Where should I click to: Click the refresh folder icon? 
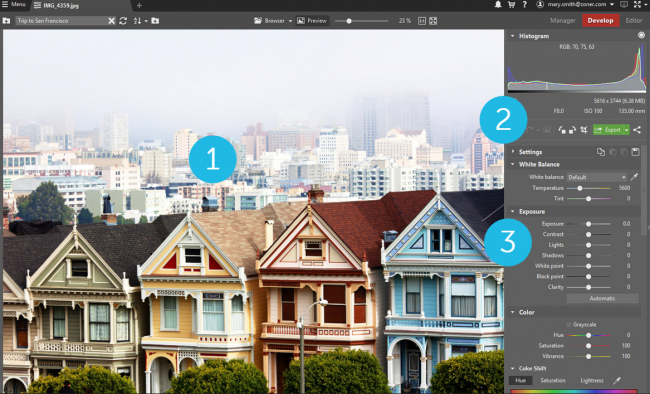click(123, 21)
